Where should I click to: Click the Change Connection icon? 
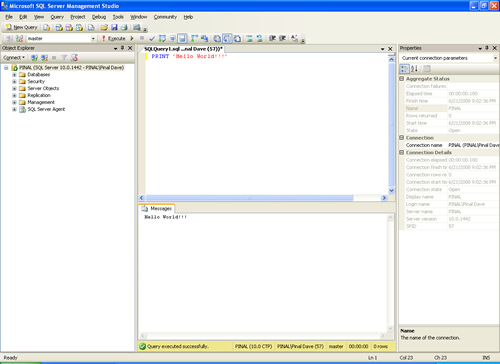pos(19,39)
